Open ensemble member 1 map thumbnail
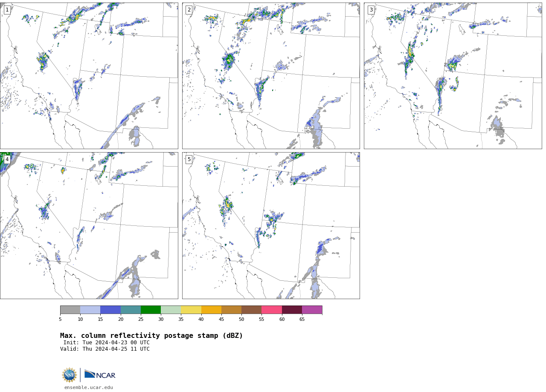The width and height of the screenshot is (546, 392). tap(89, 76)
